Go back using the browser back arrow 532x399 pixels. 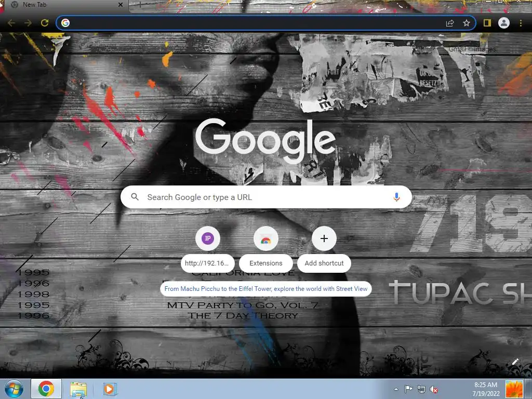click(11, 23)
